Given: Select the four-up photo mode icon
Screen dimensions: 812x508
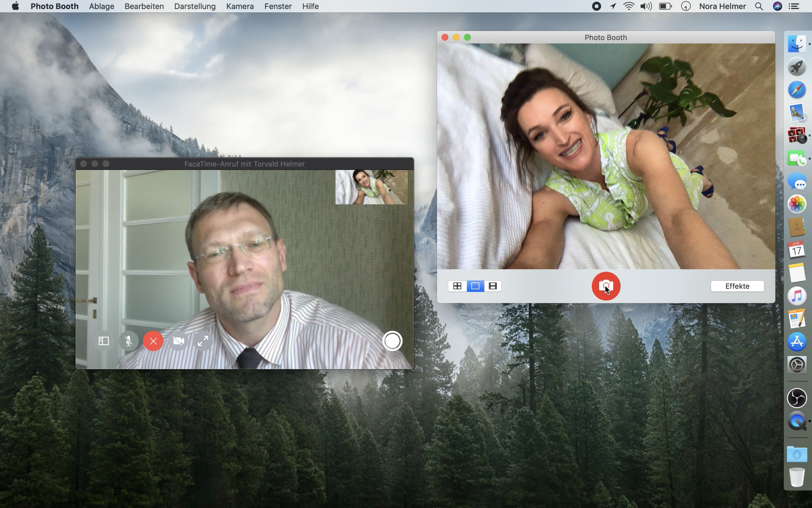Looking at the screenshot, I should click(457, 286).
